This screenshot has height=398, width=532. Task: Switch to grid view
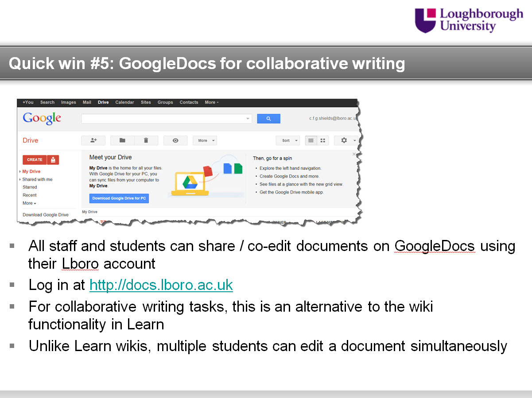click(323, 140)
